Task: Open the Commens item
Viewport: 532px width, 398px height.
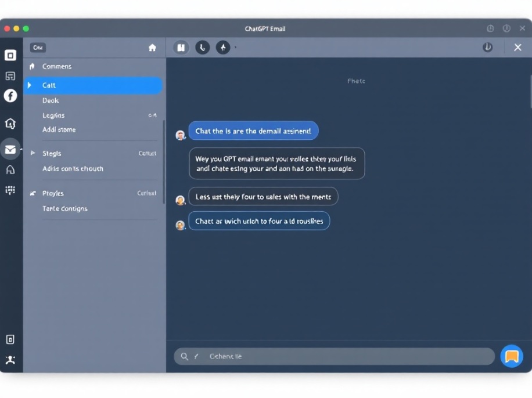Action: [x=57, y=67]
